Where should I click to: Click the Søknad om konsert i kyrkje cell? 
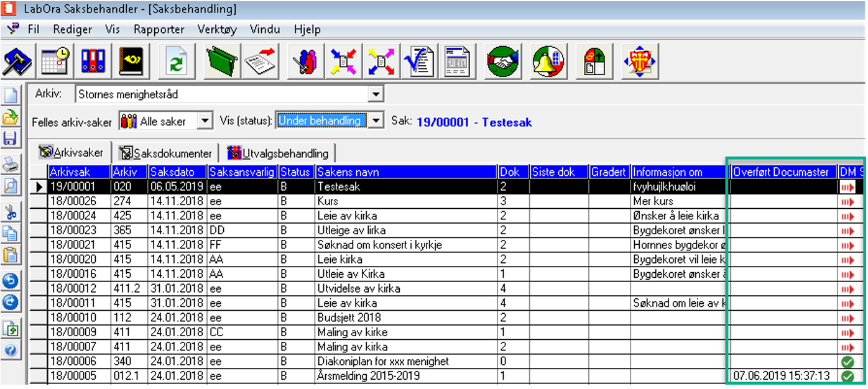point(407,245)
